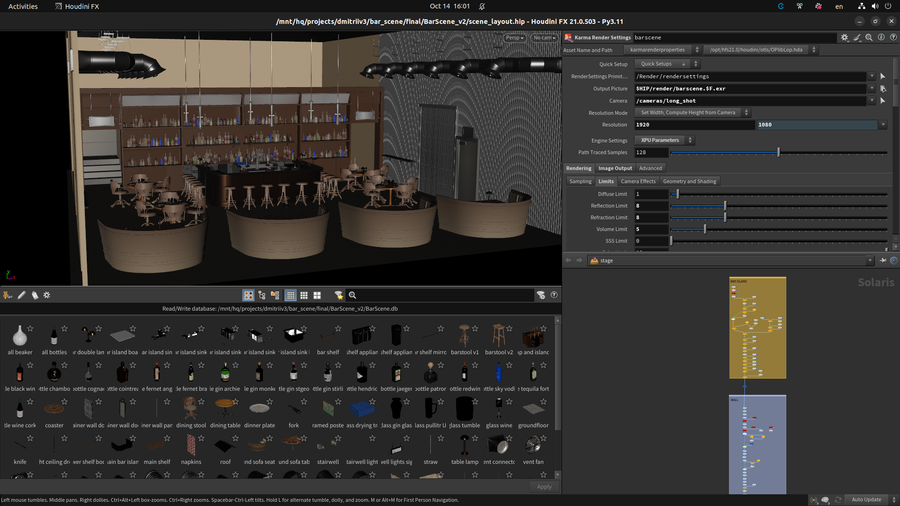
Task: Switch to the Image Output tab
Action: pos(615,168)
